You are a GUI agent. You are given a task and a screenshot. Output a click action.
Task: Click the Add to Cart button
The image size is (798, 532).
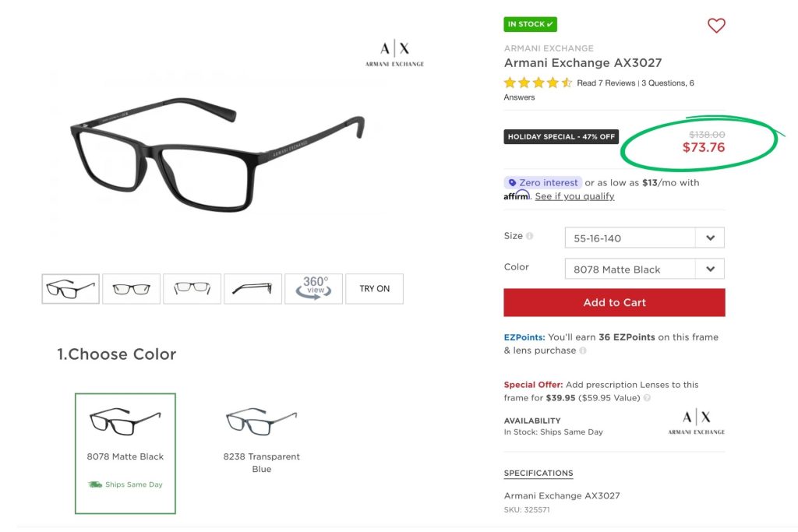click(x=614, y=302)
